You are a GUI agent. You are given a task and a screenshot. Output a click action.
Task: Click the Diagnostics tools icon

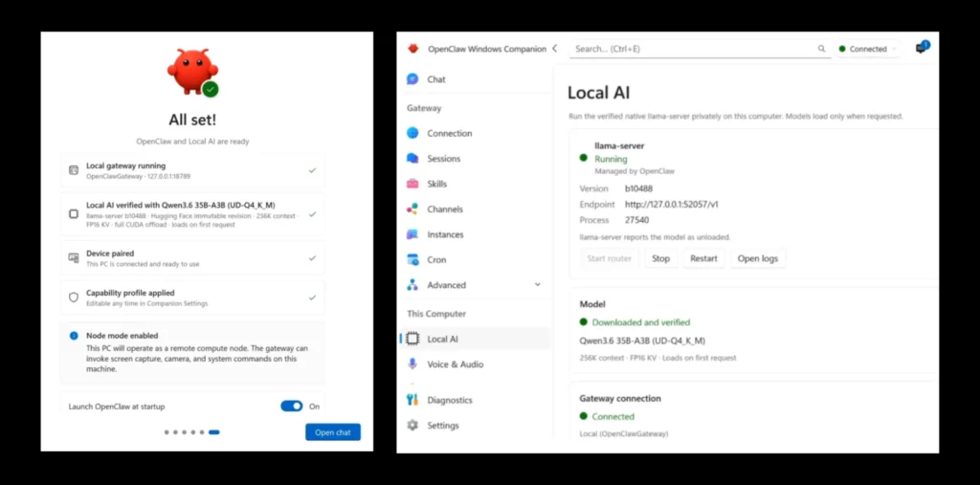coord(412,400)
